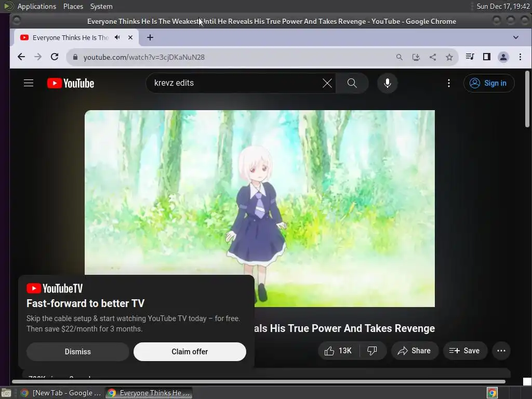Toggle Chrome side panel
This screenshot has height=399, width=532.
486,57
